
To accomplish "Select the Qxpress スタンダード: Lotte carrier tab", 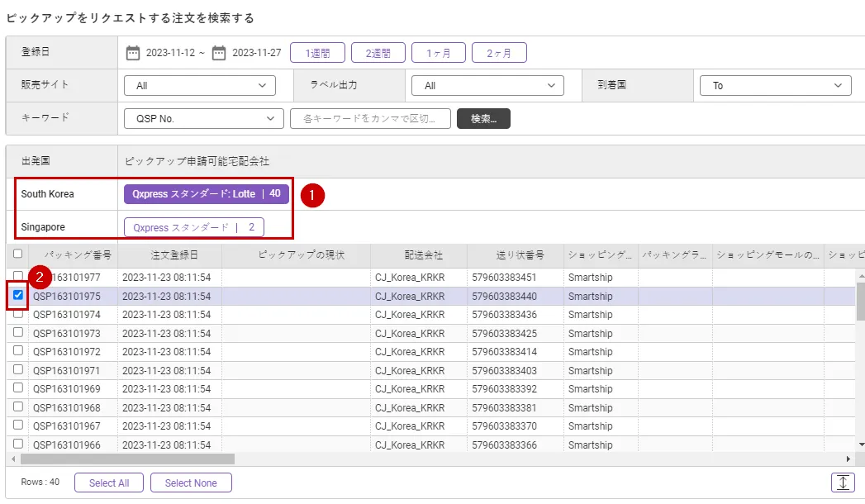I will click(x=207, y=194).
